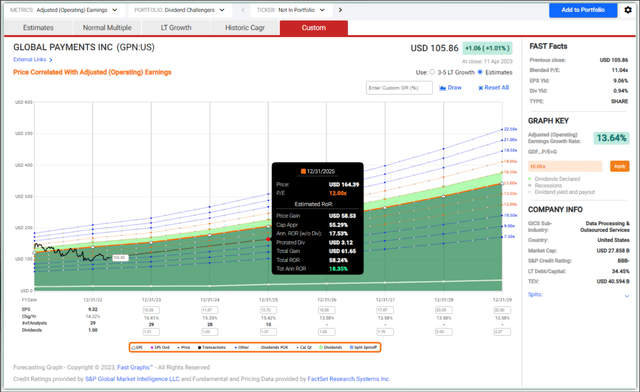Click the 105.86 current price chart label
The width and height of the screenshot is (640, 392).
point(120,258)
